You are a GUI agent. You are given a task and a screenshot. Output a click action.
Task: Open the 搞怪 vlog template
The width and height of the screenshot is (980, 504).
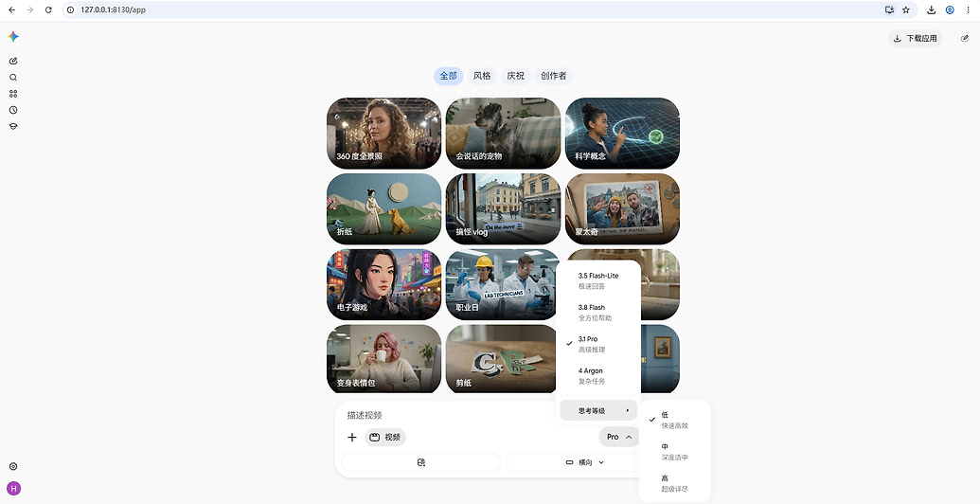click(x=503, y=208)
